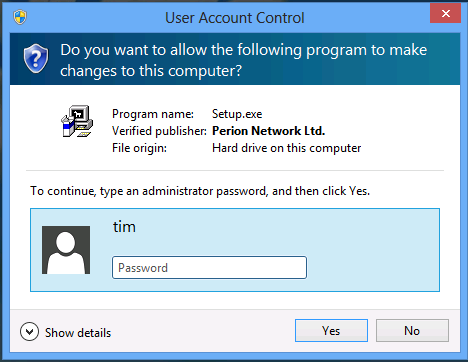This screenshot has height=362, width=468.
Task: Click the Program name label
Action: [153, 114]
